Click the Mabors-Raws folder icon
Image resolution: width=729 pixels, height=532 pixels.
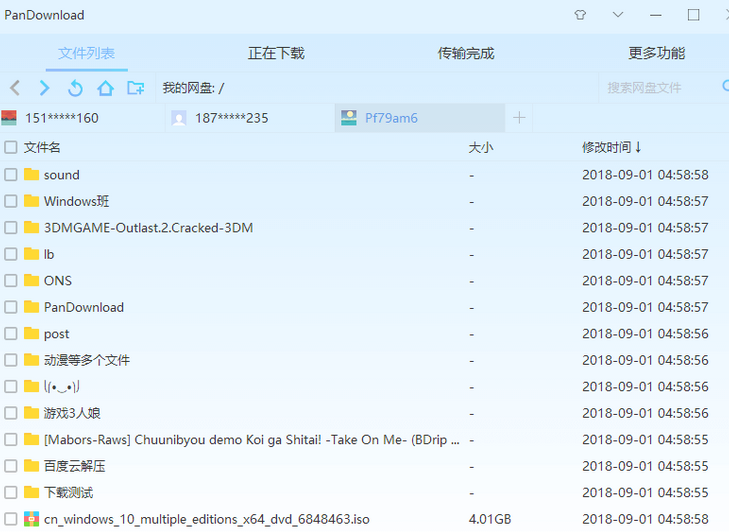31,439
